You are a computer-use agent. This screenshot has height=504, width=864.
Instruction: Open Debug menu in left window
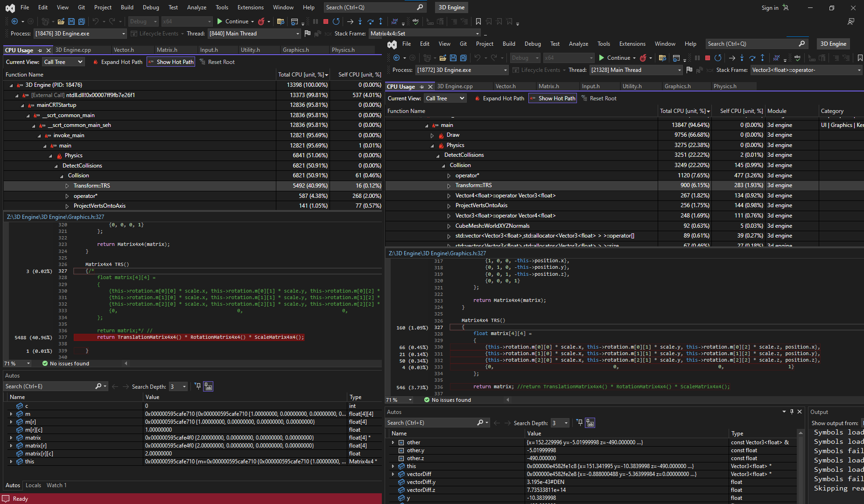tap(151, 7)
